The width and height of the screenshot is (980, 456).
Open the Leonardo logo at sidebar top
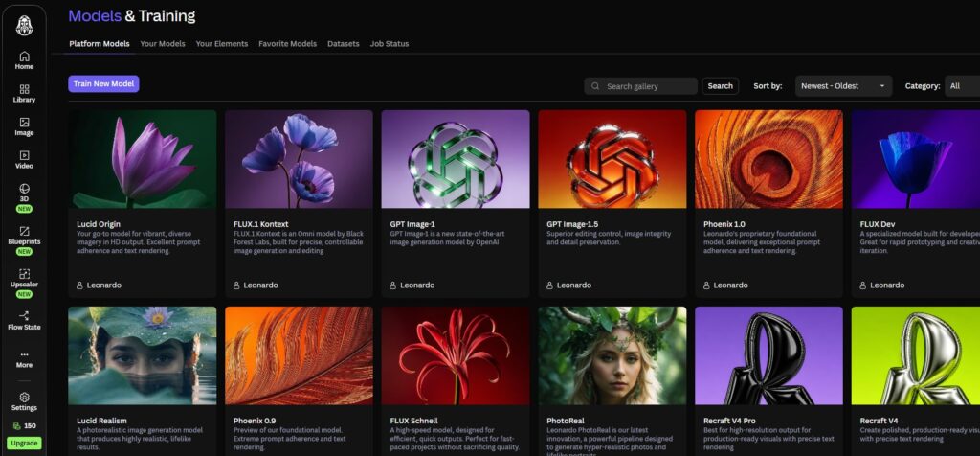pos(24,26)
